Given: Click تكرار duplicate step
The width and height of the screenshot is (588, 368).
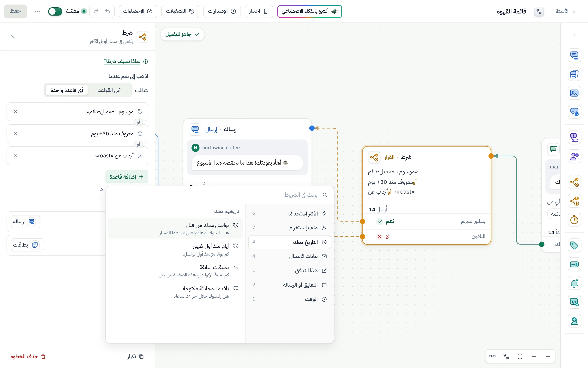Looking at the screenshot, I should [x=135, y=357].
